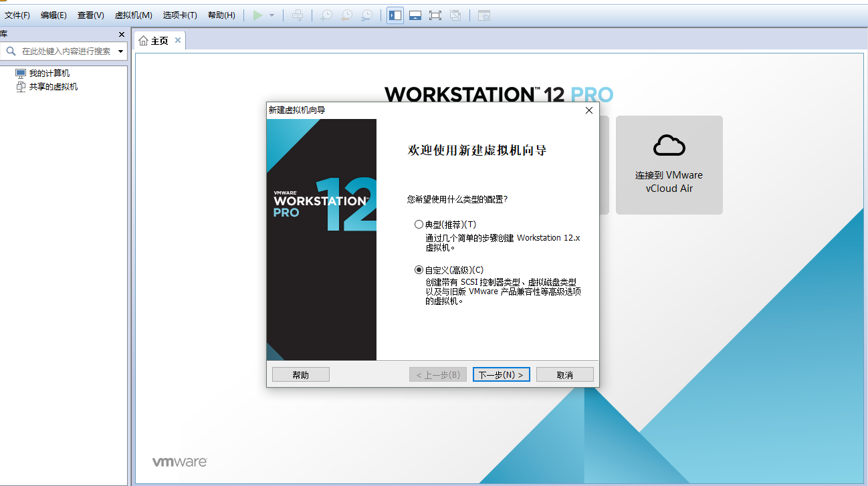868x486 pixels.
Task: Select 共享的虚拟机 in library tree
Action: [53, 87]
